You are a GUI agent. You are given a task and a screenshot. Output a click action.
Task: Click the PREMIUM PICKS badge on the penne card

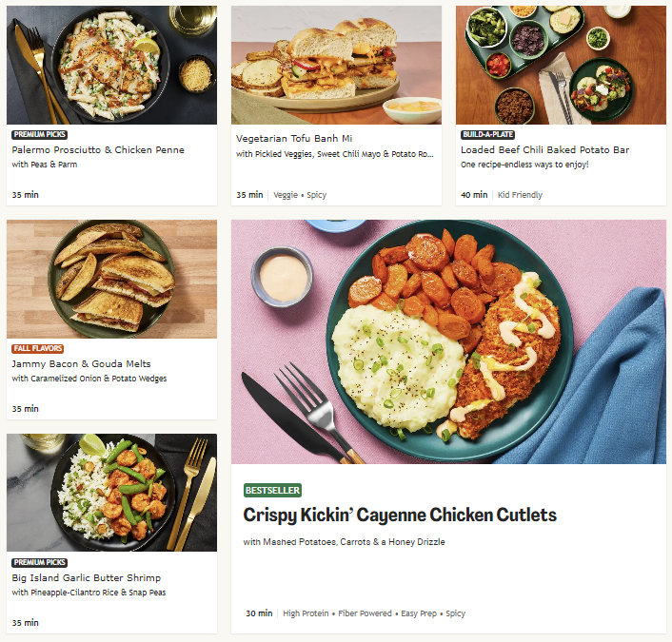39,134
